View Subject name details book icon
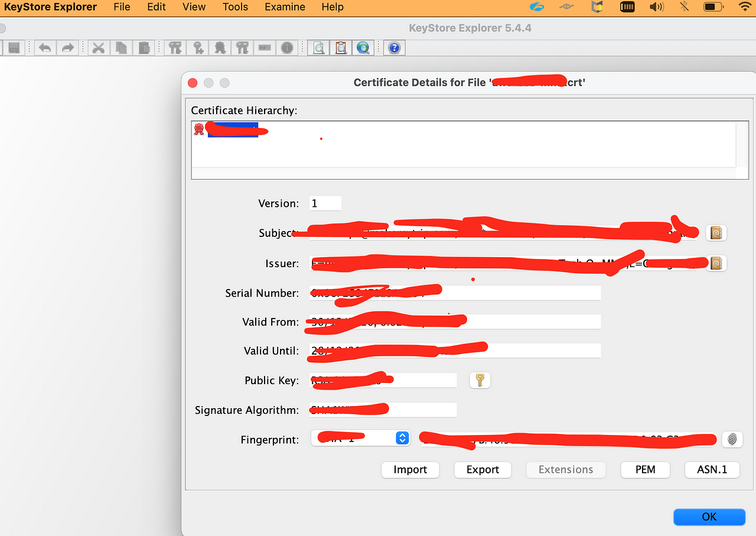Image resolution: width=756 pixels, height=536 pixels. 716,233
